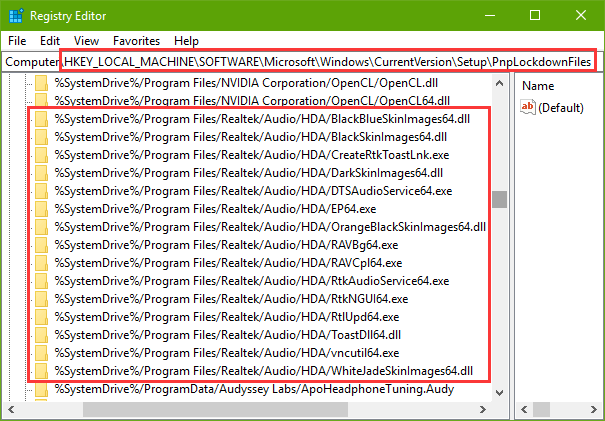The height and width of the screenshot is (421, 605).
Task: Select the RtkNGUI64.exe key
Action: tap(232, 299)
